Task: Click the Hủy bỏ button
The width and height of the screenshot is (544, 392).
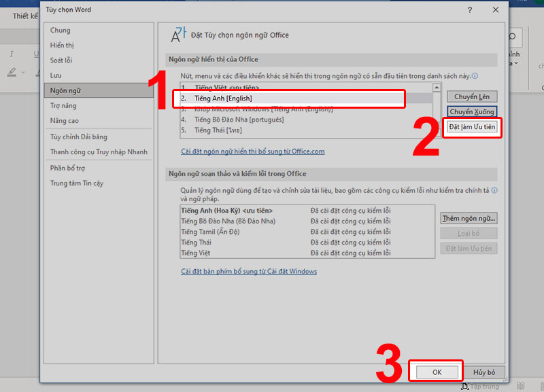Action: (x=484, y=372)
